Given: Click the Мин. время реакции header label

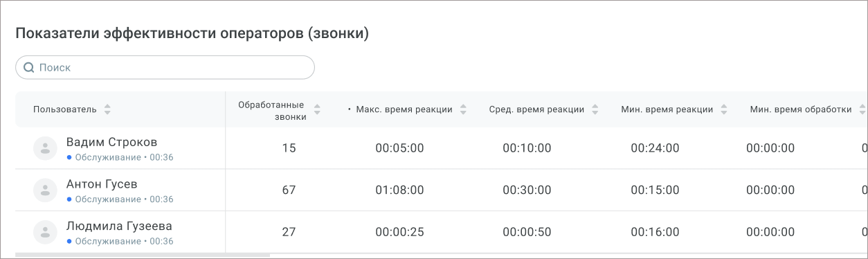Looking at the screenshot, I should 667,109.
